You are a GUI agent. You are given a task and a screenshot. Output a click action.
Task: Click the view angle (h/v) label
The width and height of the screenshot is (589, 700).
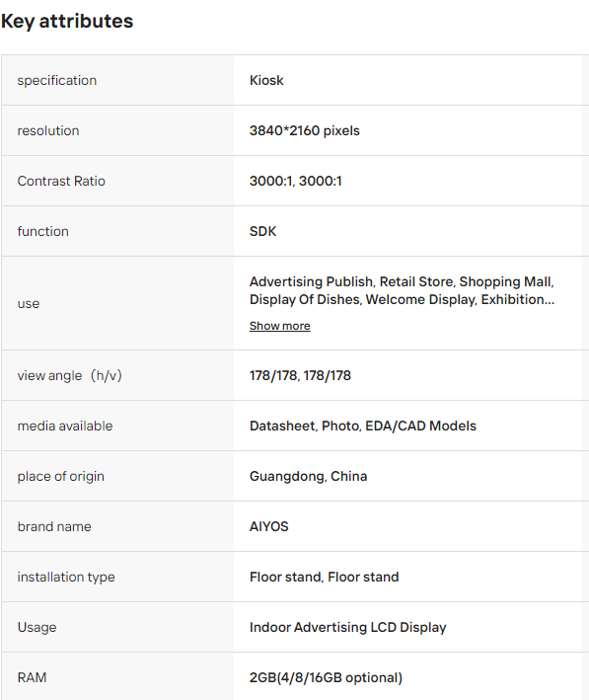[x=70, y=375]
